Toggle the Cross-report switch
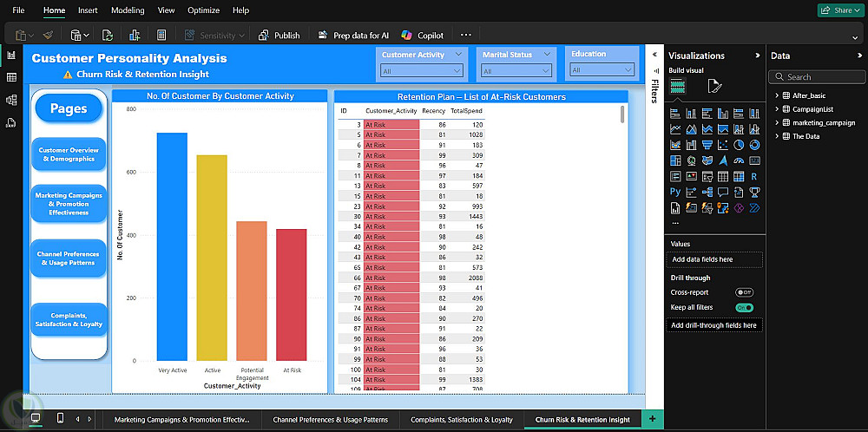This screenshot has width=868, height=432. (744, 292)
